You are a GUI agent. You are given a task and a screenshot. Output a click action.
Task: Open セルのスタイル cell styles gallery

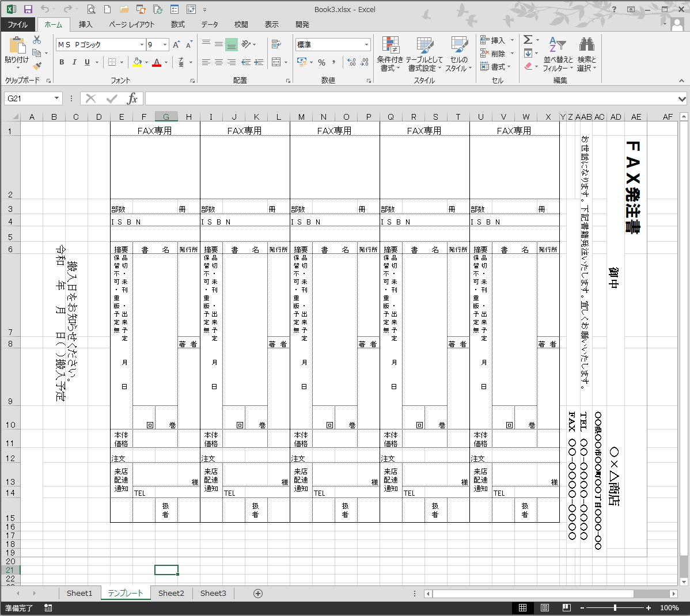click(x=458, y=54)
